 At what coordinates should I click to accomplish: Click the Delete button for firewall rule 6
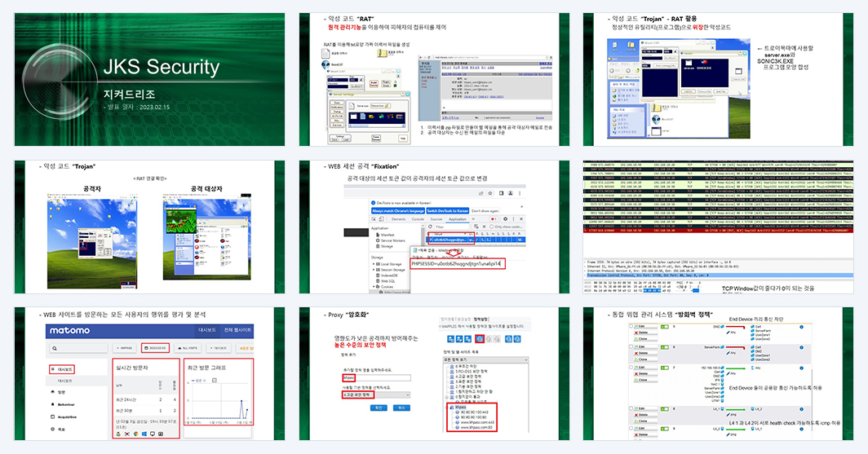click(x=645, y=353)
